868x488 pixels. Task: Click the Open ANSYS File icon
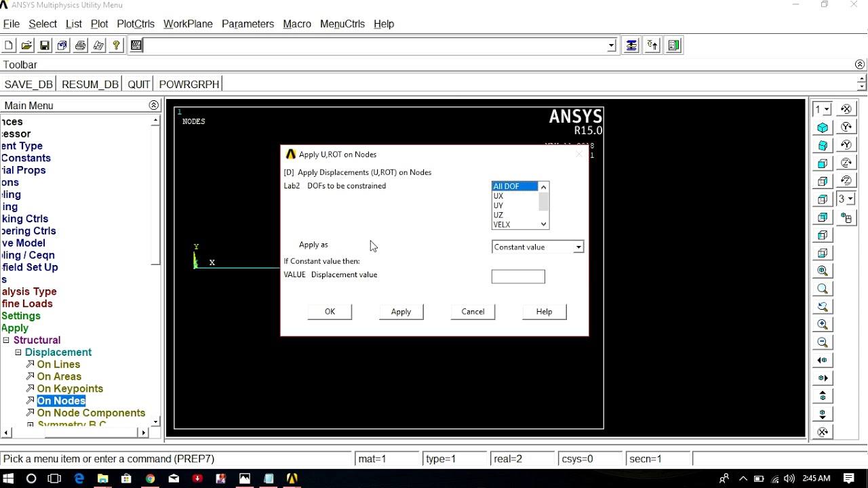point(26,45)
